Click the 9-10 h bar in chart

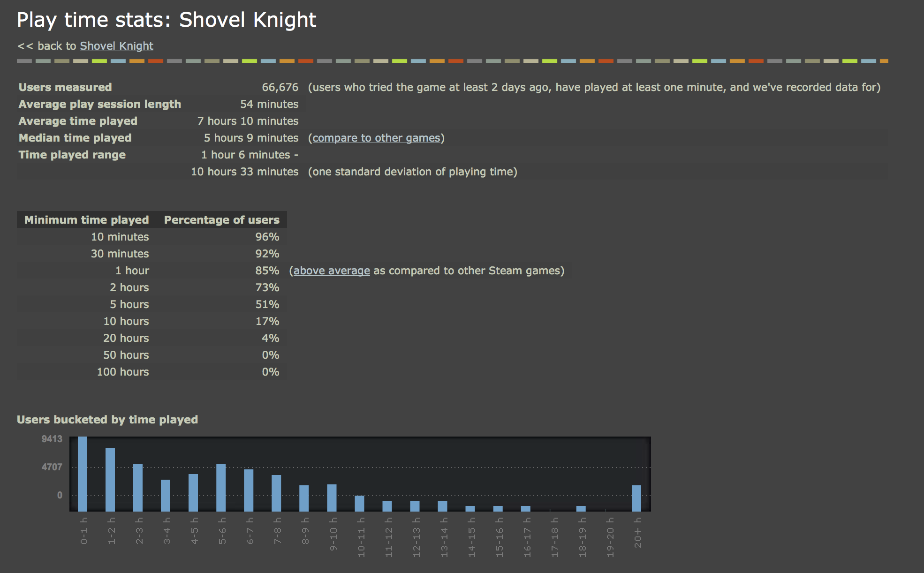[x=332, y=498]
